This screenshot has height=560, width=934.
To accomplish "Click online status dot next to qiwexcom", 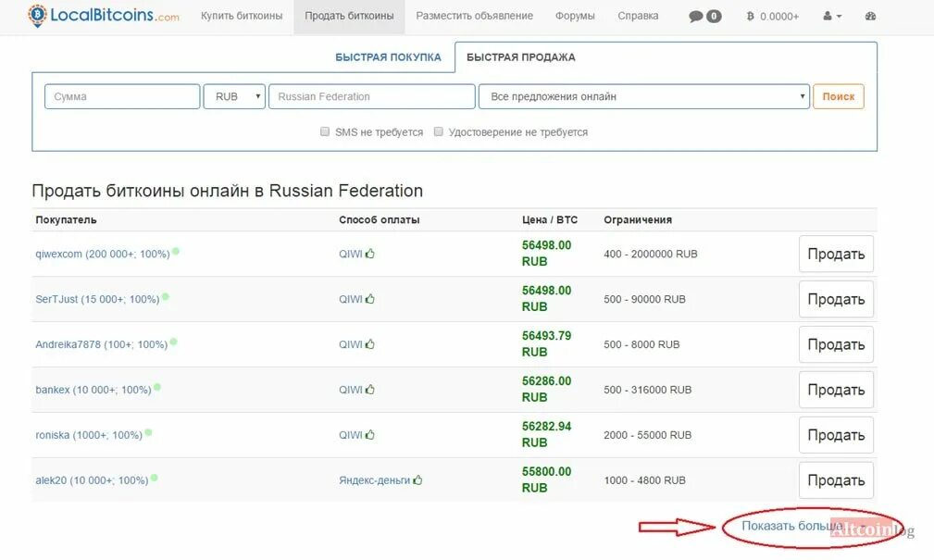I will tap(176, 252).
